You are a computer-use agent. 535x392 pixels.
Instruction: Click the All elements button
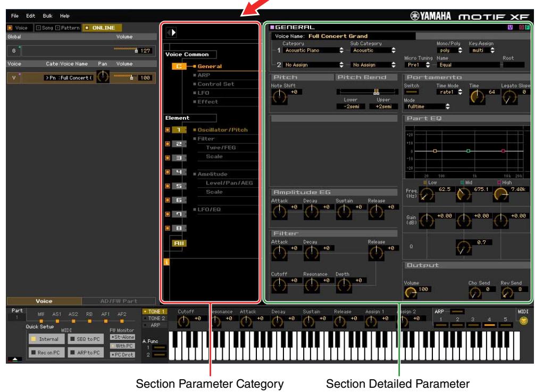[x=179, y=243]
